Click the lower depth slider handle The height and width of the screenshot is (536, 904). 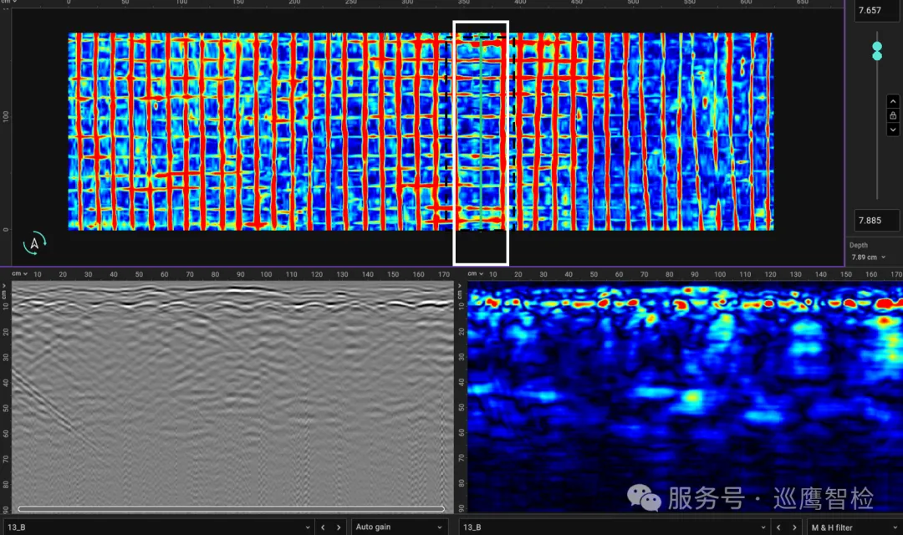click(x=877, y=56)
